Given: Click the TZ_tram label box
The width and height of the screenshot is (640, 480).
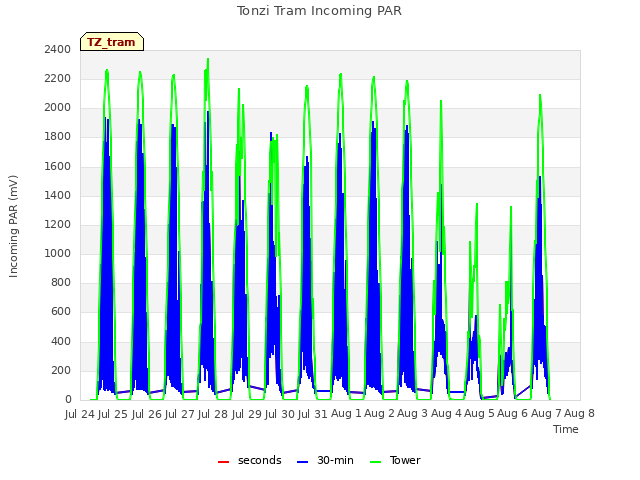Looking at the screenshot, I should (112, 42).
